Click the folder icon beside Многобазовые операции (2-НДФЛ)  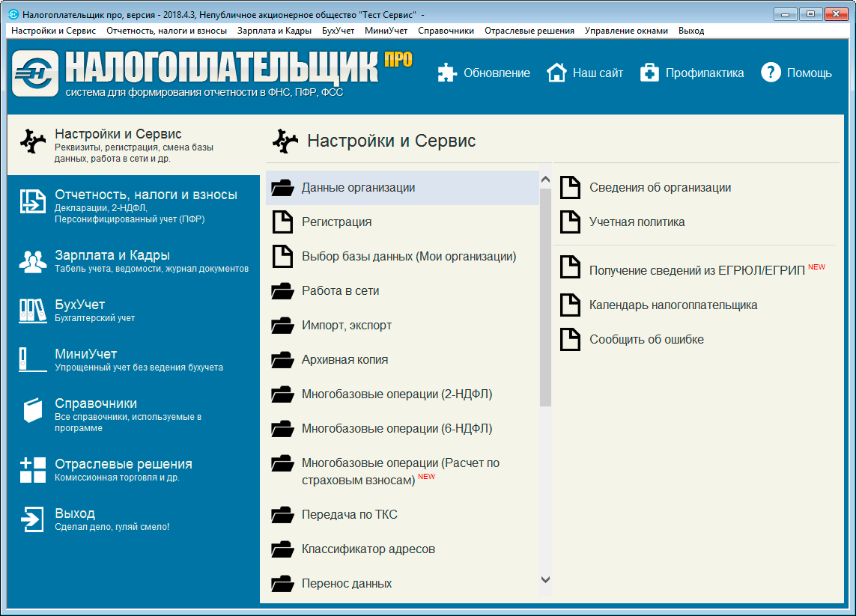click(283, 394)
